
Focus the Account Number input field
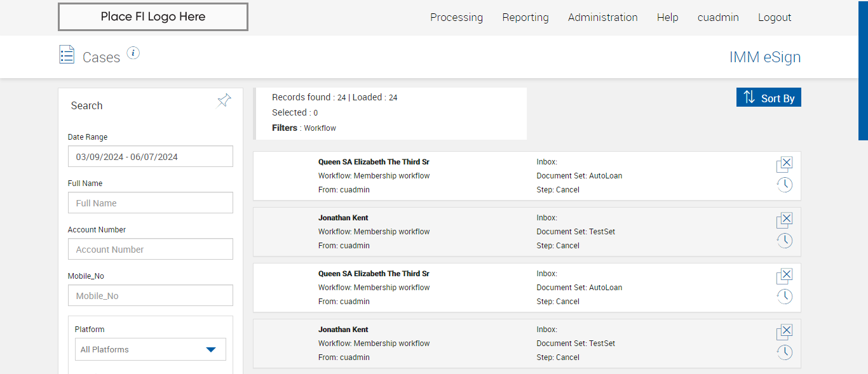tap(151, 250)
